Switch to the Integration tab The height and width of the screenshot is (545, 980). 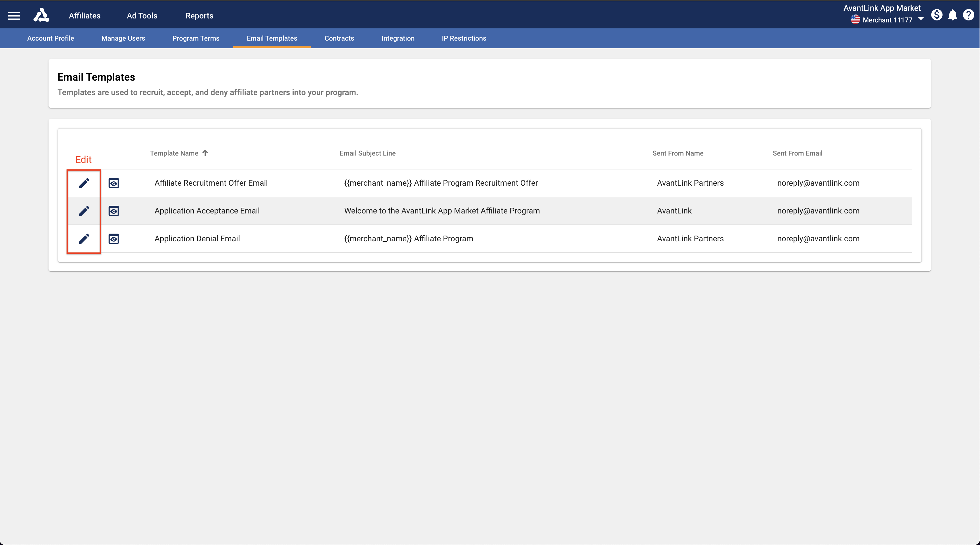click(x=398, y=38)
